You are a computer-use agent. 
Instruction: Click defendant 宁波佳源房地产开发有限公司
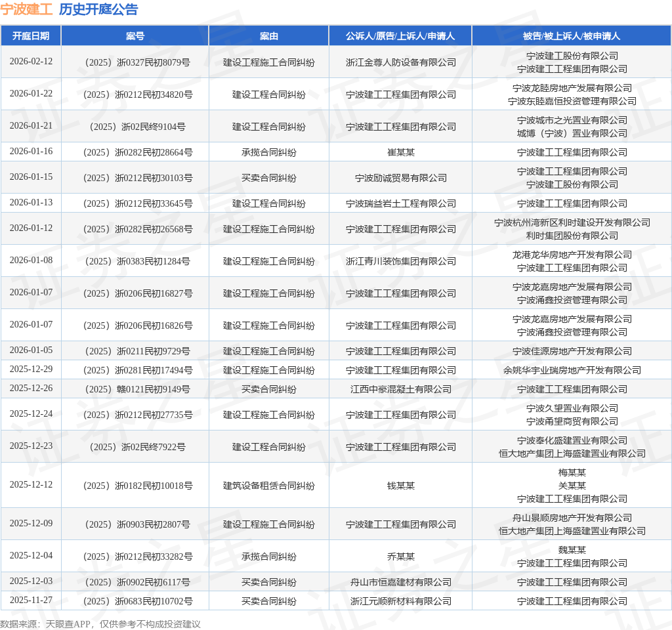[x=572, y=352]
